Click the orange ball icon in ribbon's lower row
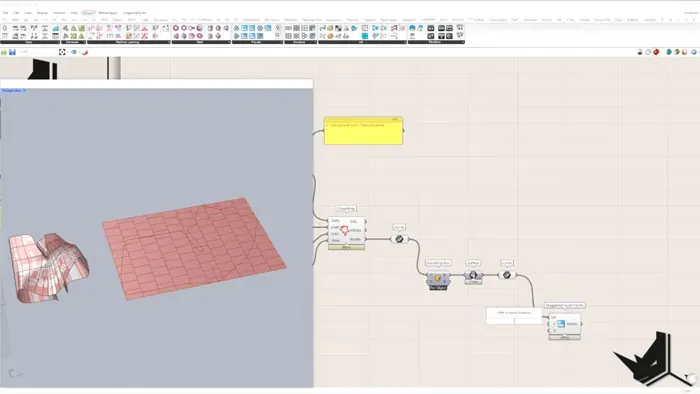The image size is (700, 394). point(330,36)
